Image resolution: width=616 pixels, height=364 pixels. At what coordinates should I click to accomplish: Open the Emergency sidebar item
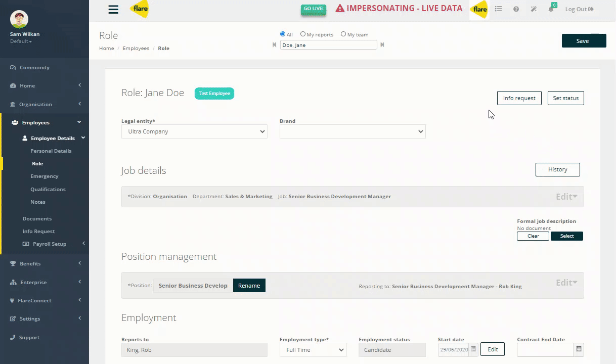pyautogui.click(x=45, y=176)
